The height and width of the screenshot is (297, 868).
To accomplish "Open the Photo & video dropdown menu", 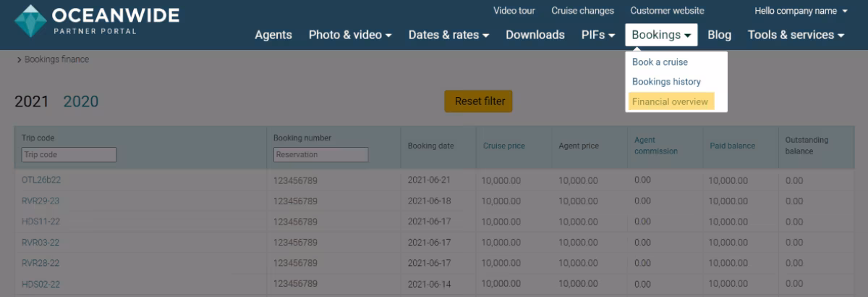I will coord(350,35).
